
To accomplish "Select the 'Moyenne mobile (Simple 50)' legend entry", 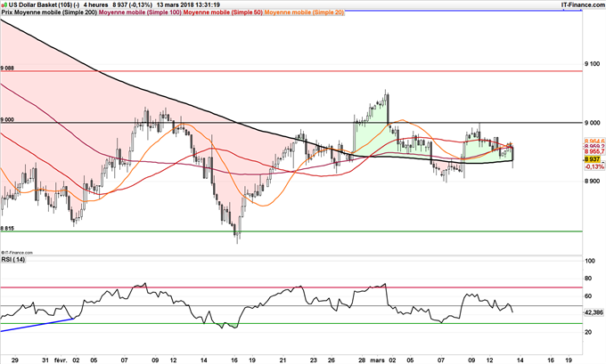I will click(223, 12).
